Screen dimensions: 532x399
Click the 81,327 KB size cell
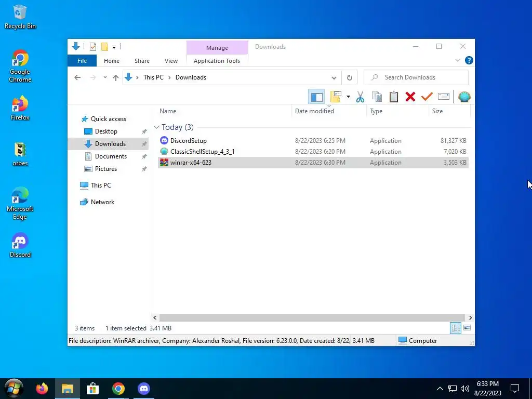click(453, 140)
